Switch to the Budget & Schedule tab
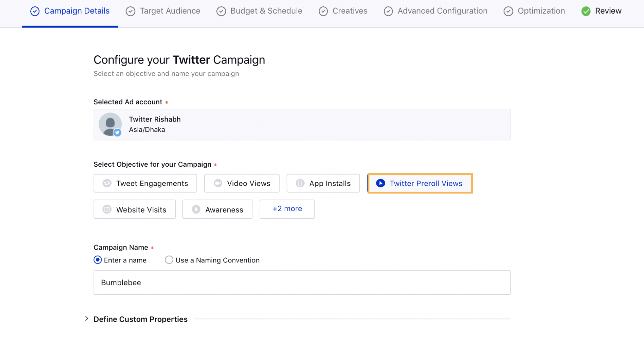The width and height of the screenshot is (644, 358). pyautogui.click(x=259, y=11)
